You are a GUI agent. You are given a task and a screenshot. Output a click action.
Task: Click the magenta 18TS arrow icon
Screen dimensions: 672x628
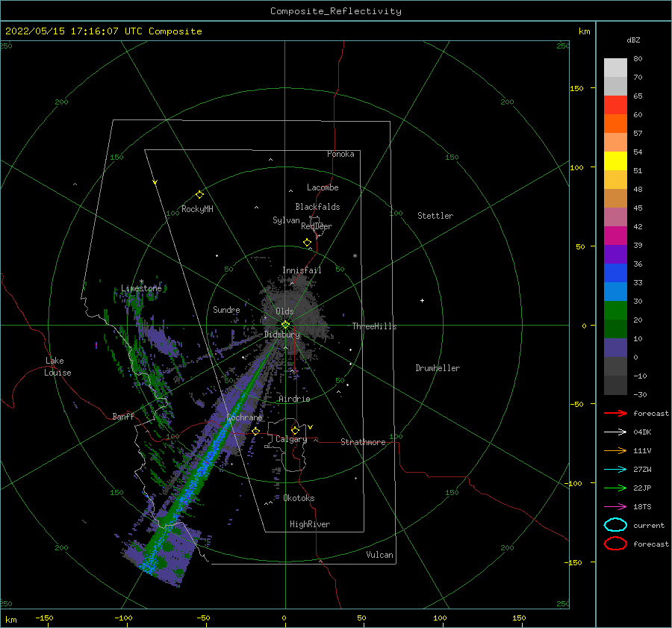(615, 507)
